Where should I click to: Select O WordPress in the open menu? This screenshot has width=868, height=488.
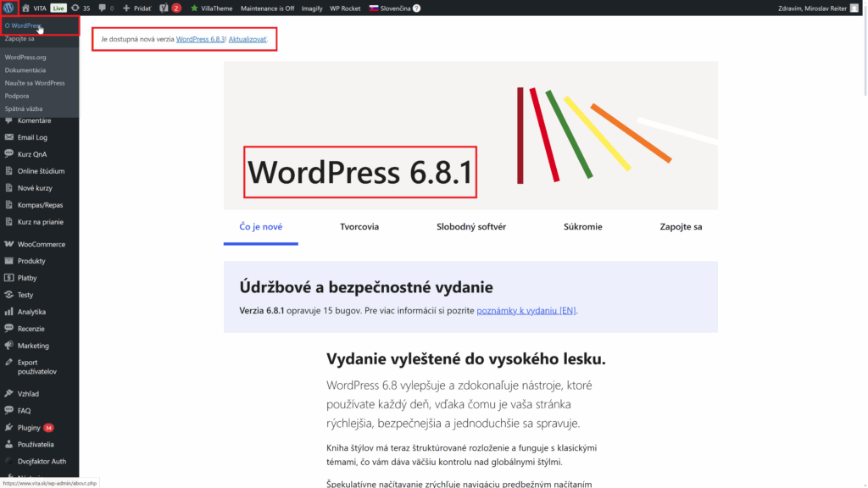click(27, 25)
